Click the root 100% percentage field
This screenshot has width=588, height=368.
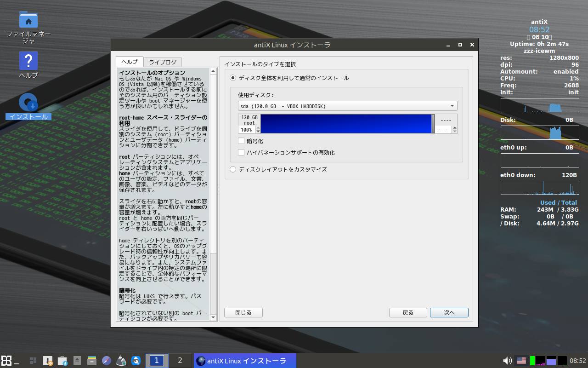coord(247,130)
